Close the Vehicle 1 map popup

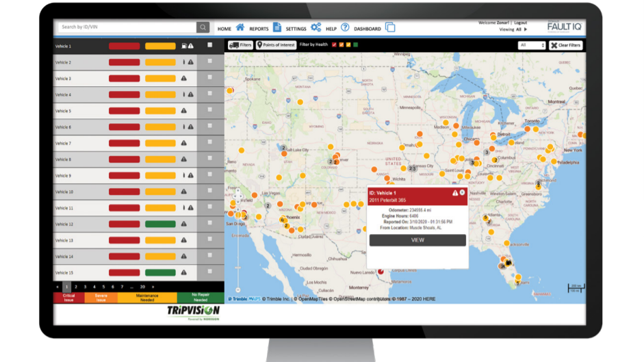coord(462,193)
